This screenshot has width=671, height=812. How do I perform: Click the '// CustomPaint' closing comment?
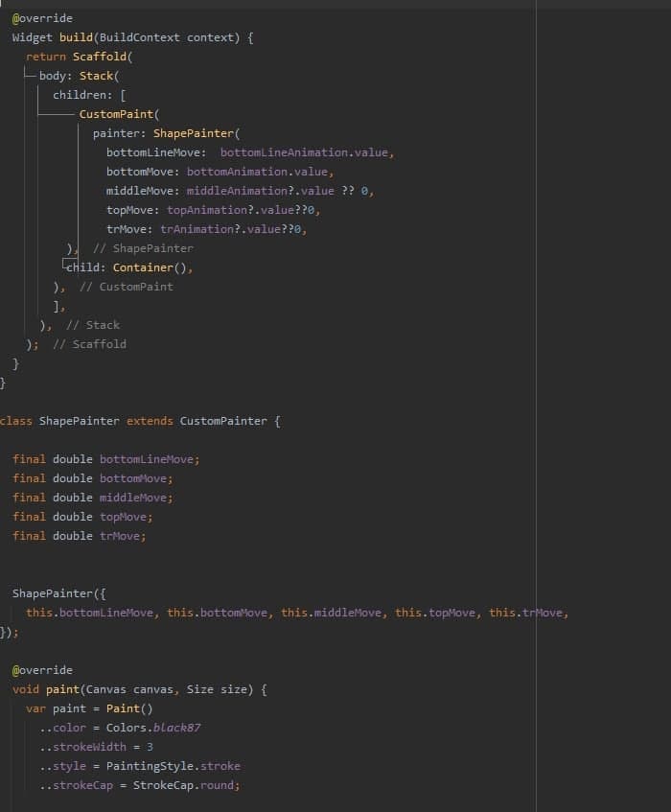pyautogui.click(x=127, y=287)
